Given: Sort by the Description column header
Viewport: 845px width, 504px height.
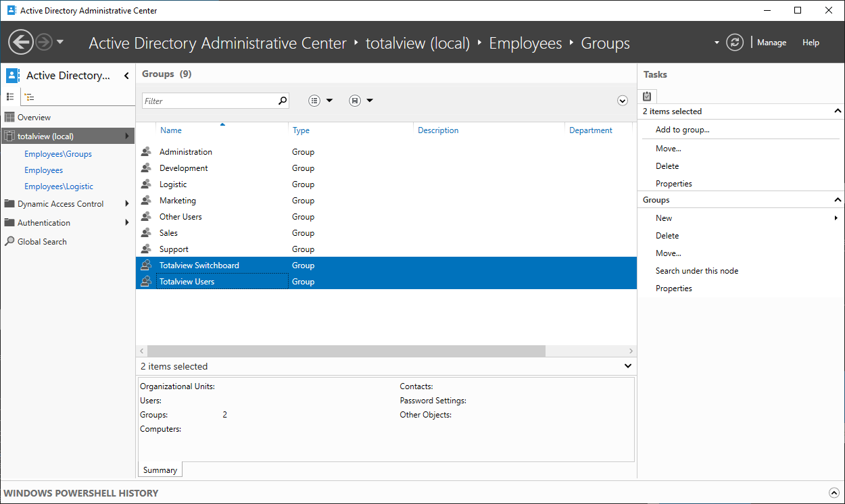Looking at the screenshot, I should tap(438, 130).
